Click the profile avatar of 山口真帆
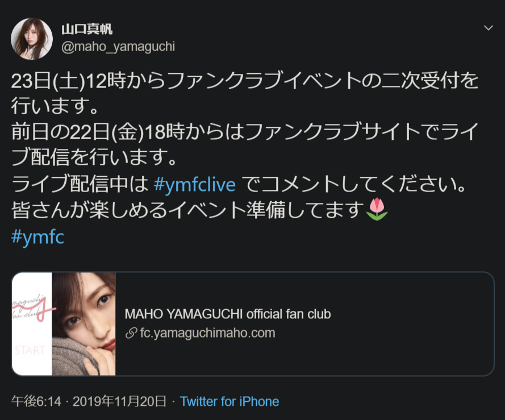This screenshot has width=505, height=420. pos(32,39)
